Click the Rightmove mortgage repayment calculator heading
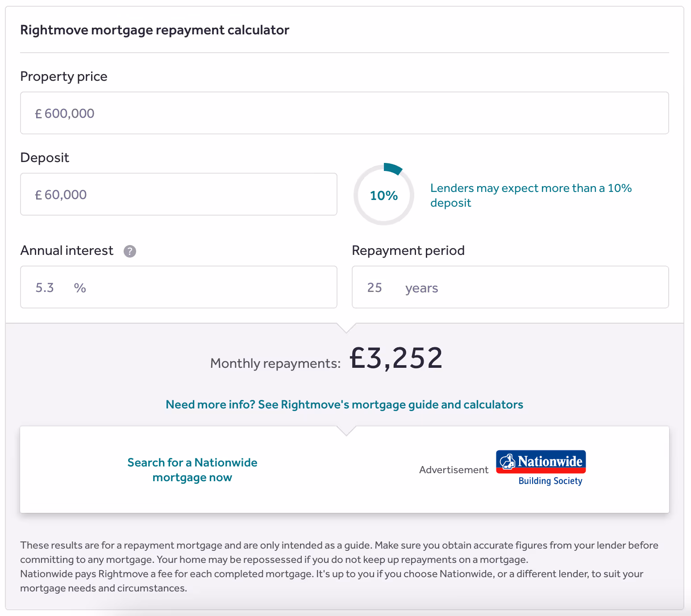The image size is (691, 616). click(155, 30)
